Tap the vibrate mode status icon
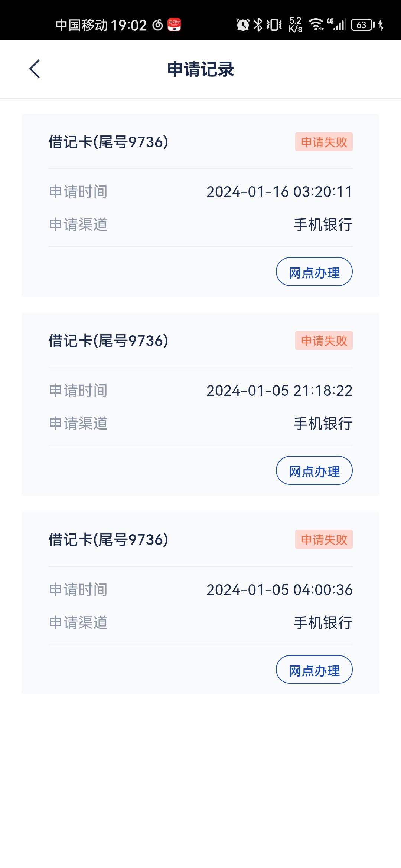Image resolution: width=401 pixels, height=868 pixels. (x=274, y=25)
